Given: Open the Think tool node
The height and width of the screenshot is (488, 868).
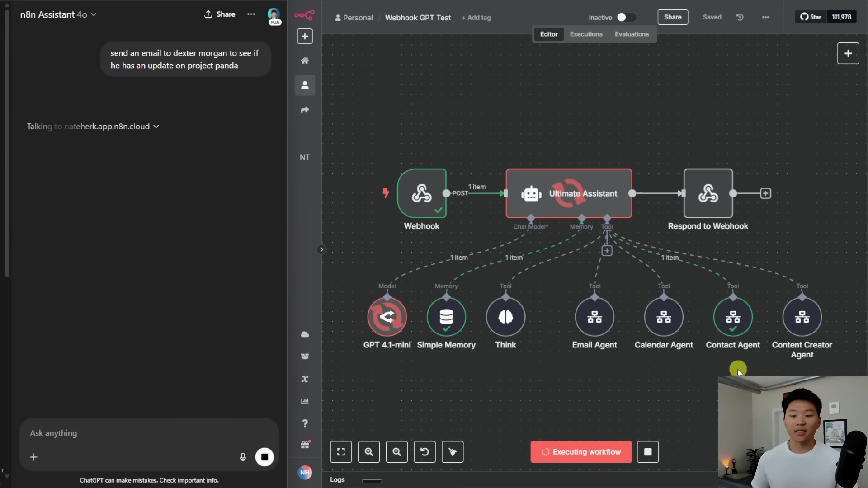Looking at the screenshot, I should (505, 317).
